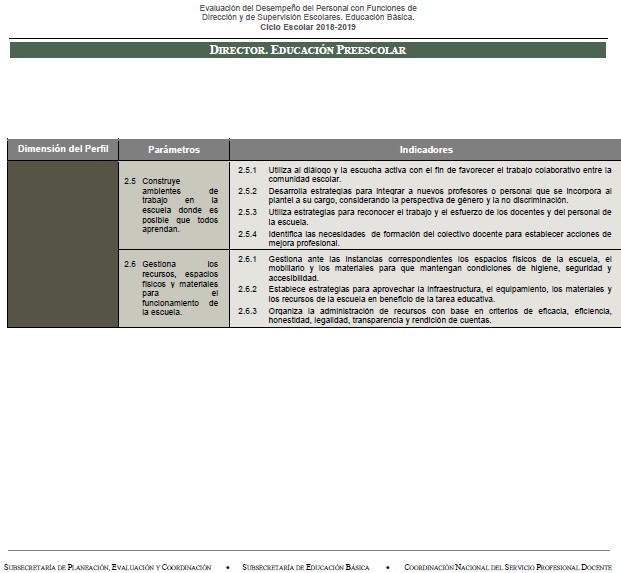Click the 'Dirección y de Supervisión Escolares' title line
621x573 pixels.
pos(308,17)
